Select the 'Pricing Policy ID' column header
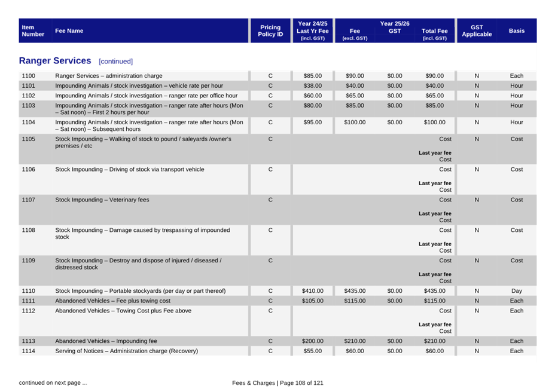 tap(270, 31)
